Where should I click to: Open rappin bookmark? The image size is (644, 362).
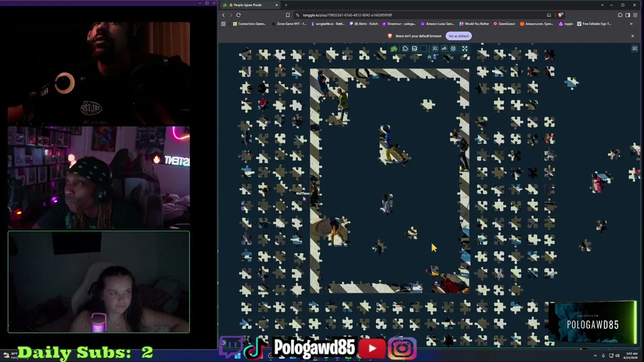coord(566,24)
